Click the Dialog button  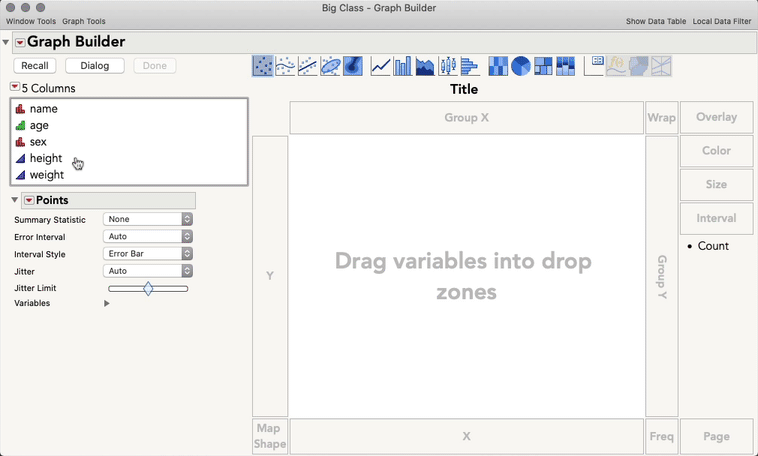coord(95,66)
